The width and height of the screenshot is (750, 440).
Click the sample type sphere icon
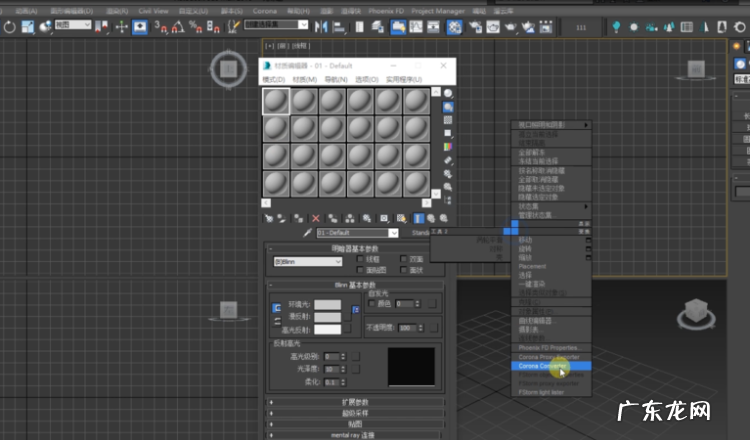448,93
